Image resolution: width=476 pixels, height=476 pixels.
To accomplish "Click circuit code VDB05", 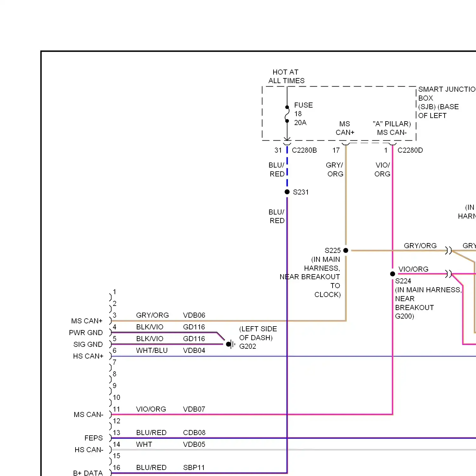I will 194,444.
